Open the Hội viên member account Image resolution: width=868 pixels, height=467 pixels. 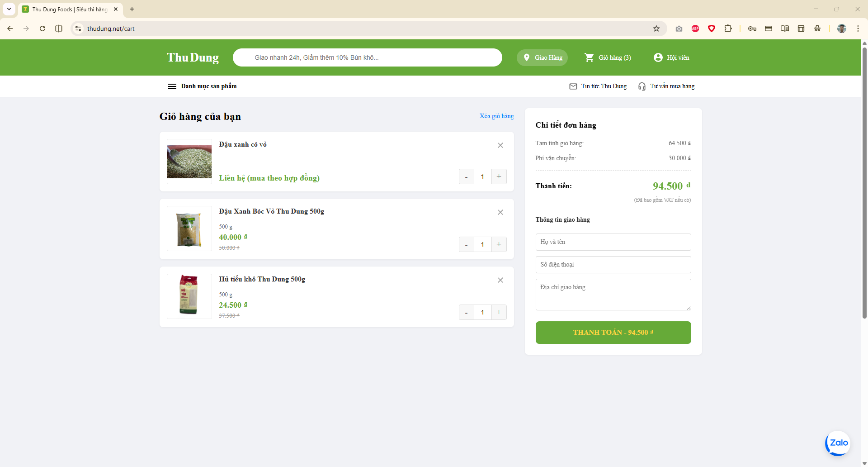pyautogui.click(x=671, y=57)
